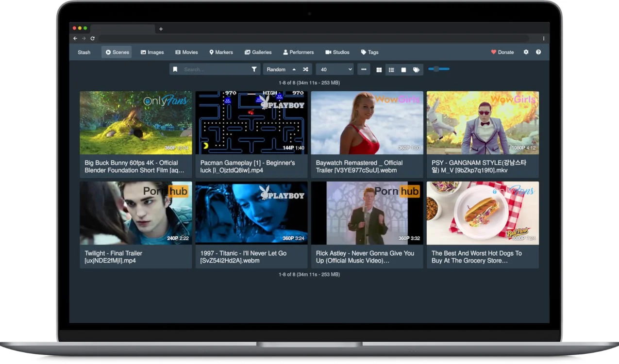
Task: Open the three-dots more options menu
Action: (364, 69)
